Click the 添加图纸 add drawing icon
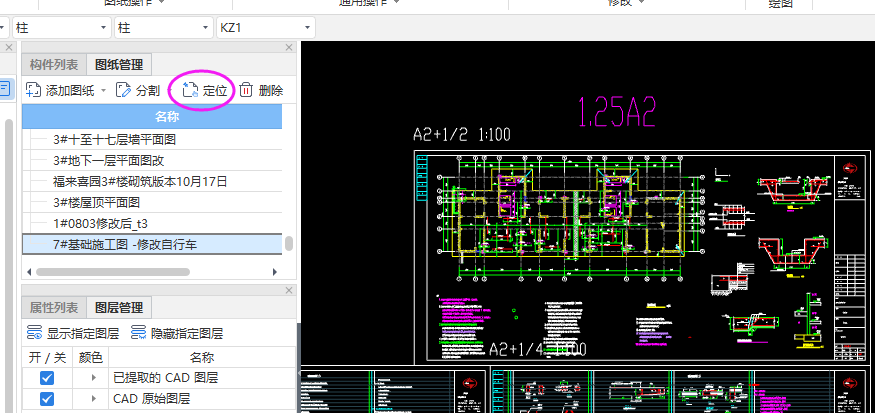 [33, 90]
